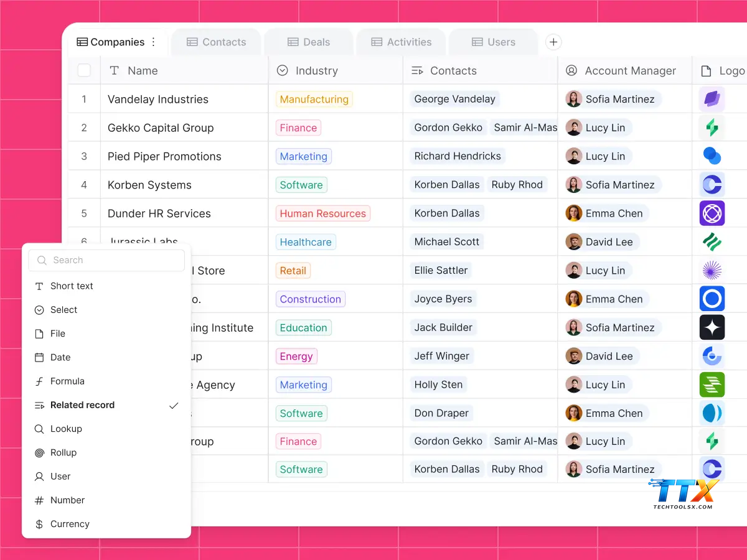Click the Retail row's purple starburst logo
This screenshot has width=747, height=560.
click(712, 271)
